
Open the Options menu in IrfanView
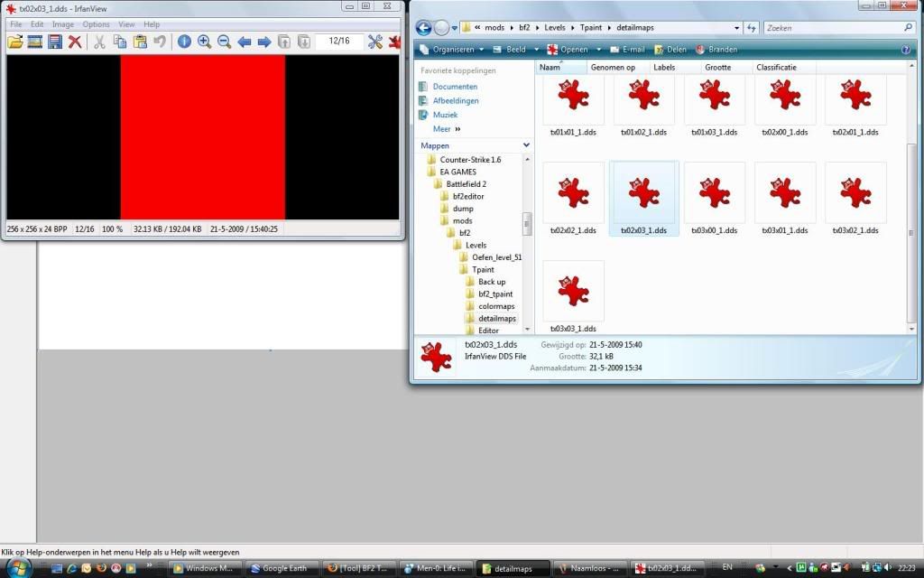pyautogui.click(x=96, y=24)
